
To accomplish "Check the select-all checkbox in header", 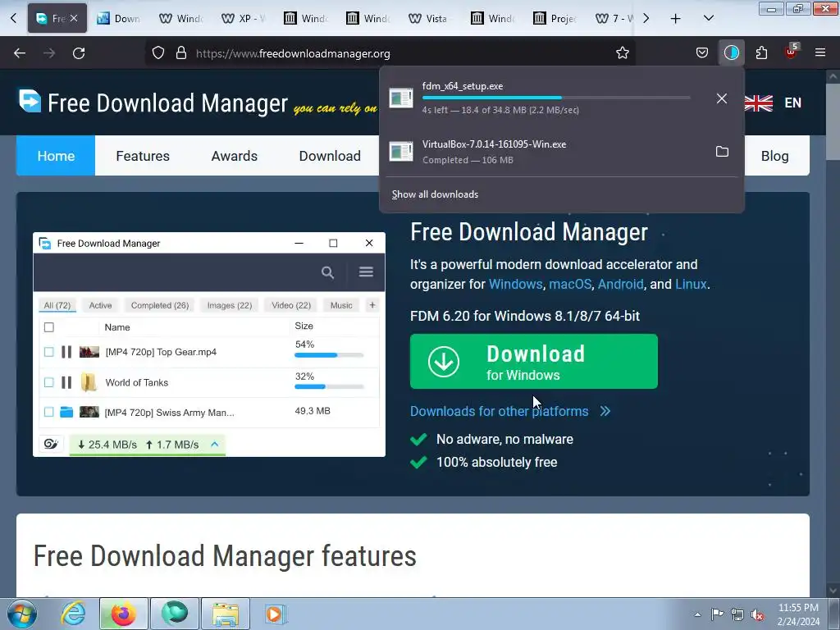I will (48, 327).
